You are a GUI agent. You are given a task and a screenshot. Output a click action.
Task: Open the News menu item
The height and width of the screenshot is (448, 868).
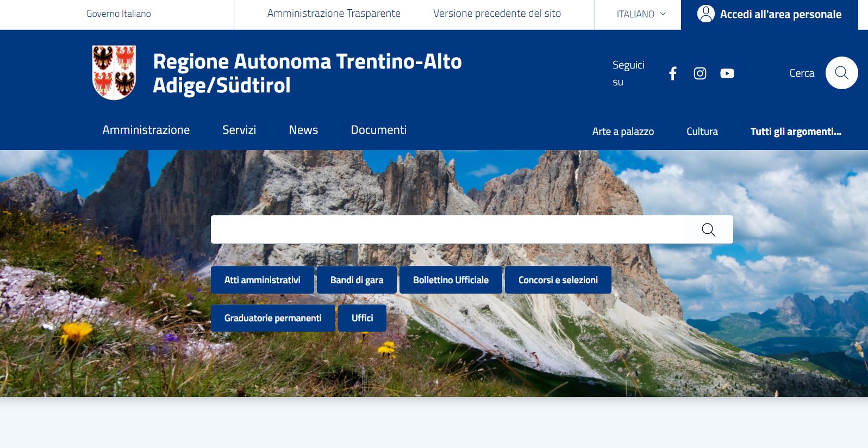click(x=303, y=130)
